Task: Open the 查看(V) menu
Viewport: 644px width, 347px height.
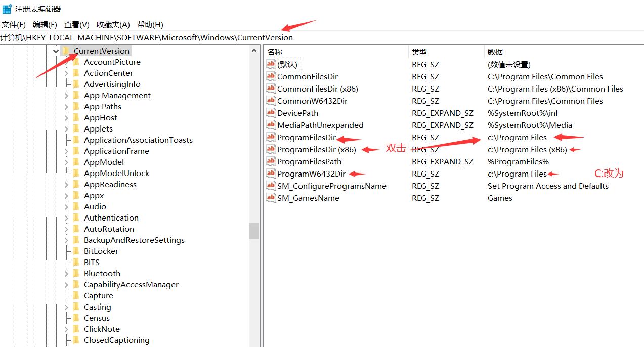Action: click(76, 24)
